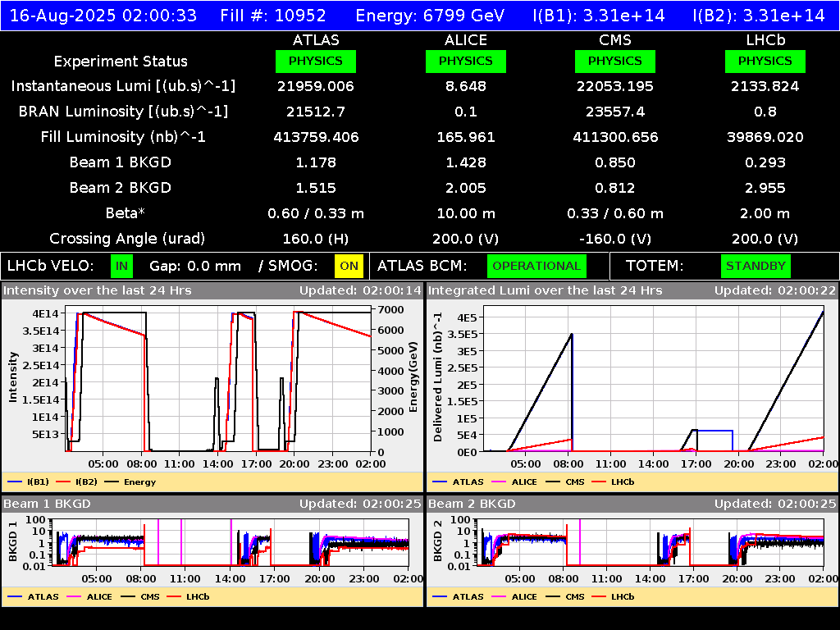Click CMS Beta* value 0.33 / 0.60 m
Screen dimensions: 840x630
click(x=615, y=213)
